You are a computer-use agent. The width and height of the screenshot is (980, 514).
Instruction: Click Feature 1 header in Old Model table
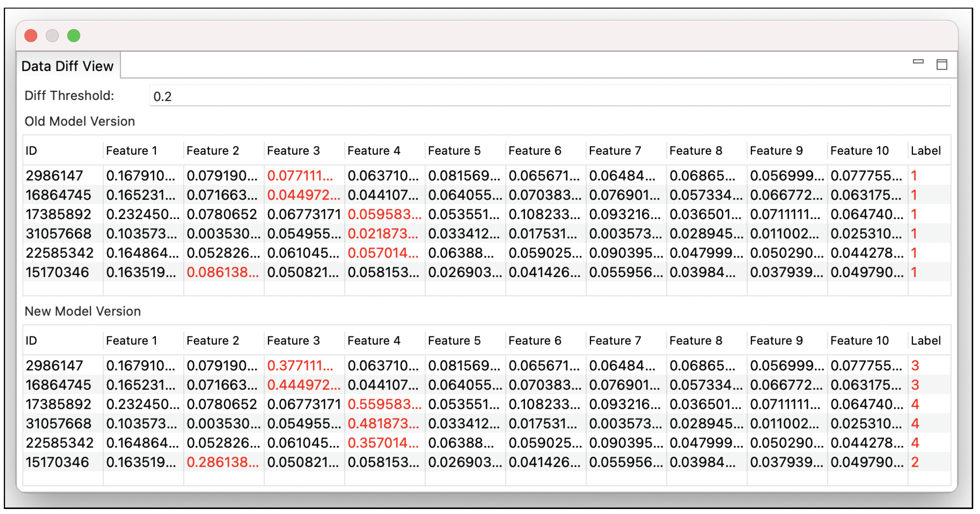click(131, 151)
